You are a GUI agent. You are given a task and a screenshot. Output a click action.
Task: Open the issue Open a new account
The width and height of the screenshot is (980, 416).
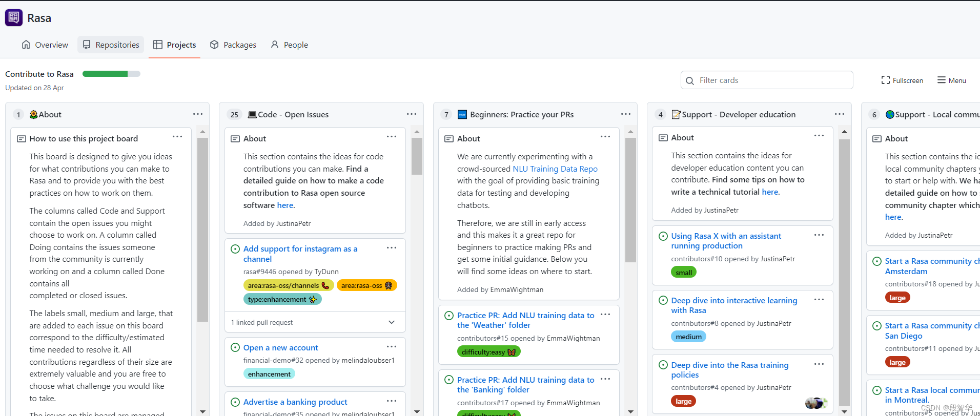click(x=280, y=347)
